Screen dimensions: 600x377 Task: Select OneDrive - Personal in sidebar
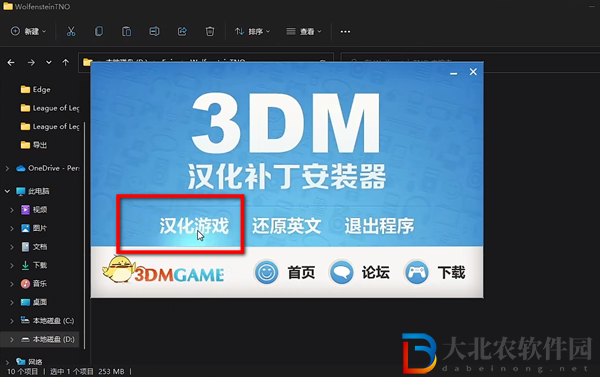click(x=48, y=168)
